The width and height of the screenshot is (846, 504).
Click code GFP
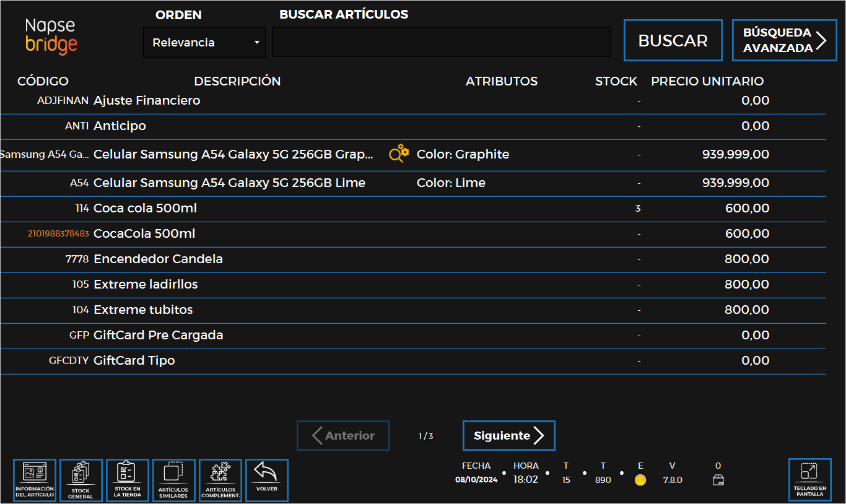pos(80,335)
